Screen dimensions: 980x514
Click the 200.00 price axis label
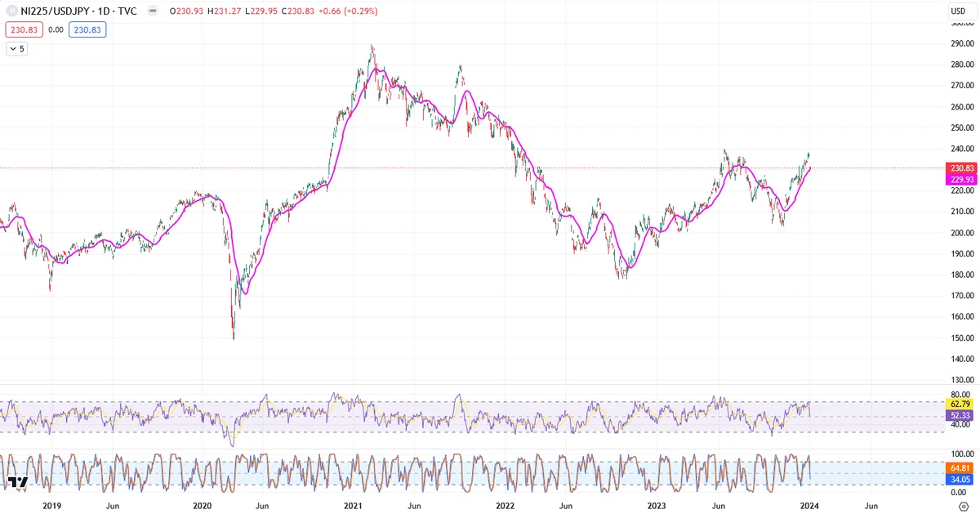coord(961,233)
